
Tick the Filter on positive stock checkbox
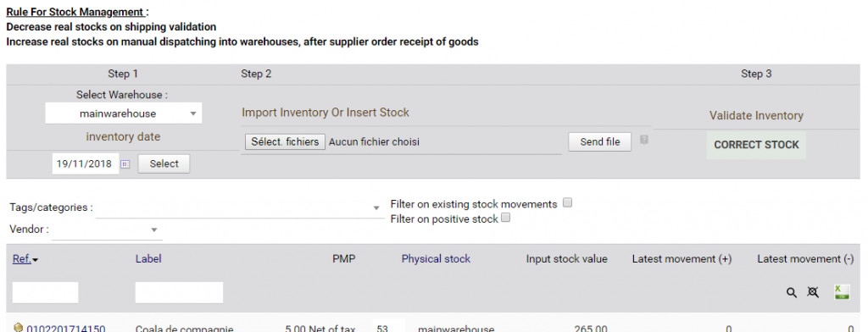point(505,218)
